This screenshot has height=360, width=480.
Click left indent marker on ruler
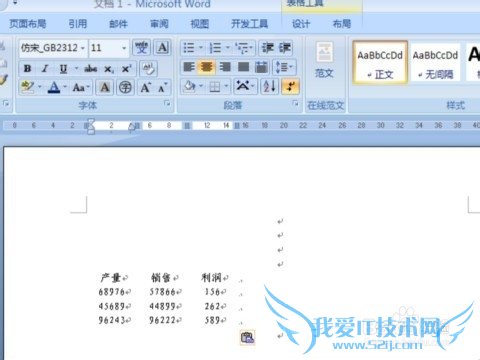[x=91, y=131]
